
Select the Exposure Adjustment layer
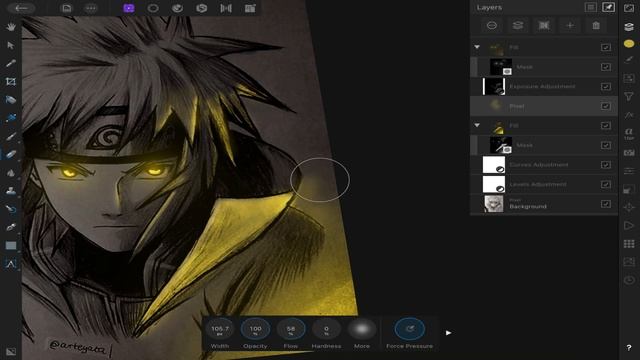(x=544, y=87)
